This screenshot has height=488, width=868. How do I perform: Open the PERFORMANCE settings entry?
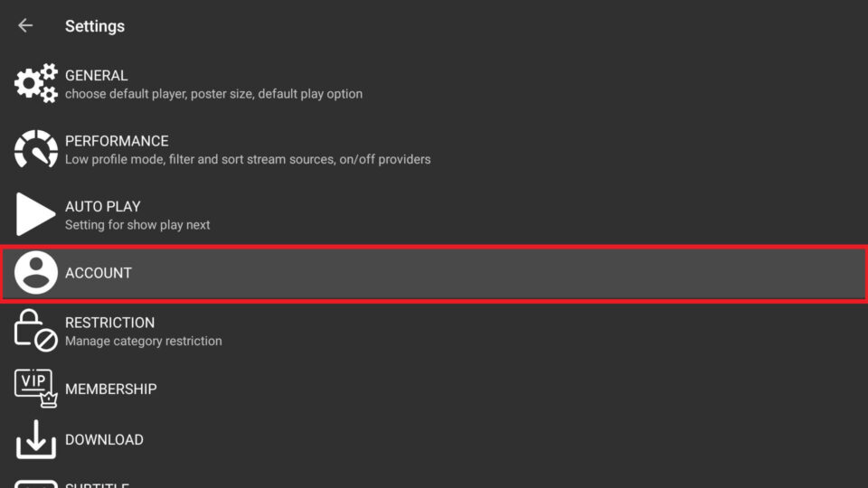coord(434,149)
